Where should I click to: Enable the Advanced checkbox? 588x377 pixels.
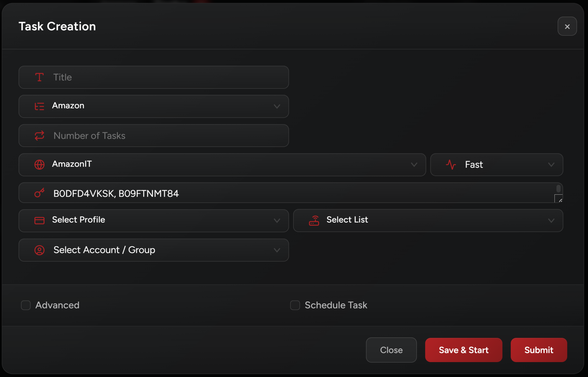[26, 305]
